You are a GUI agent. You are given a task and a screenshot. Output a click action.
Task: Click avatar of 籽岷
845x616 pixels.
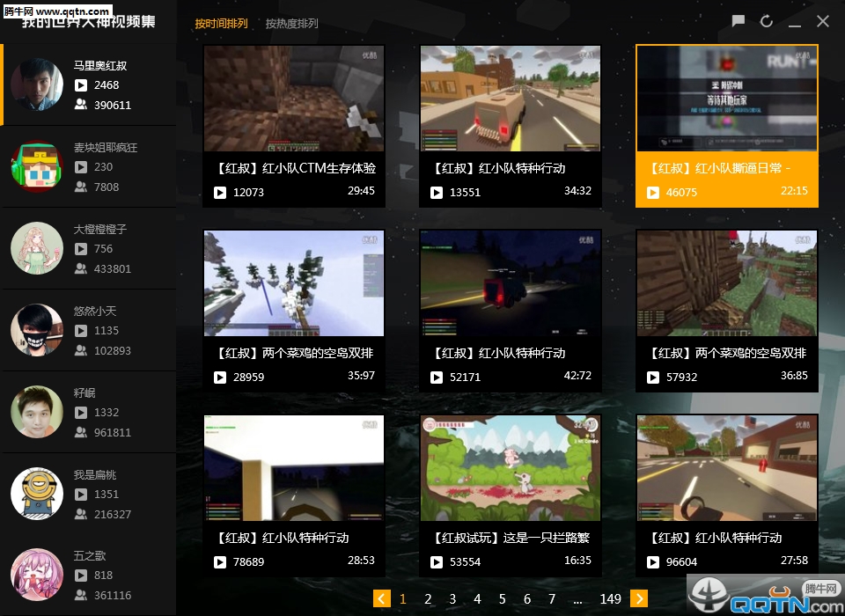(x=37, y=412)
